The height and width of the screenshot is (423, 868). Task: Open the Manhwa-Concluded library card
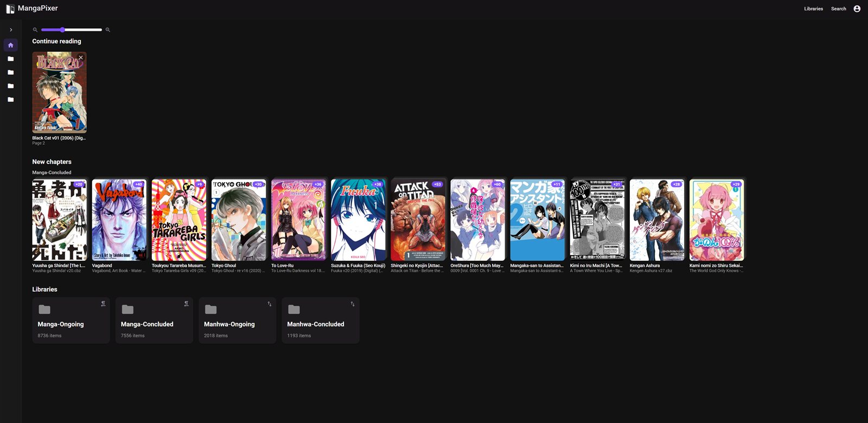coord(321,320)
